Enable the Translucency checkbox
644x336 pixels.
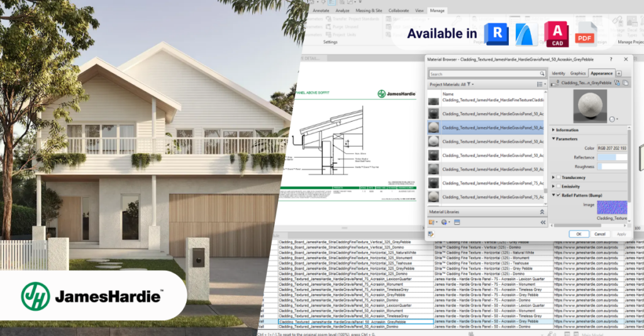pyautogui.click(x=558, y=177)
